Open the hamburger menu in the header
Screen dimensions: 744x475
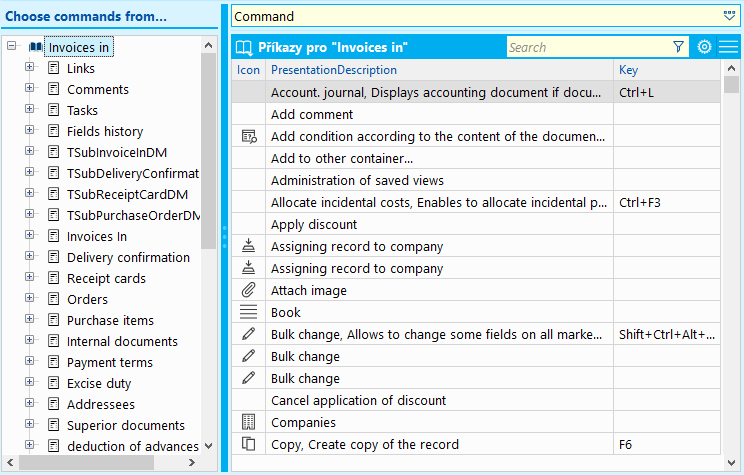[728, 47]
